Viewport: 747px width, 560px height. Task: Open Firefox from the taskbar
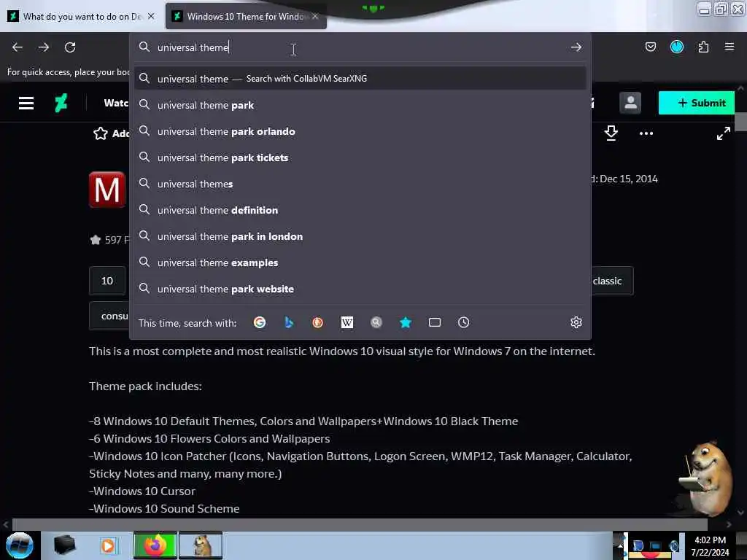coord(155,545)
